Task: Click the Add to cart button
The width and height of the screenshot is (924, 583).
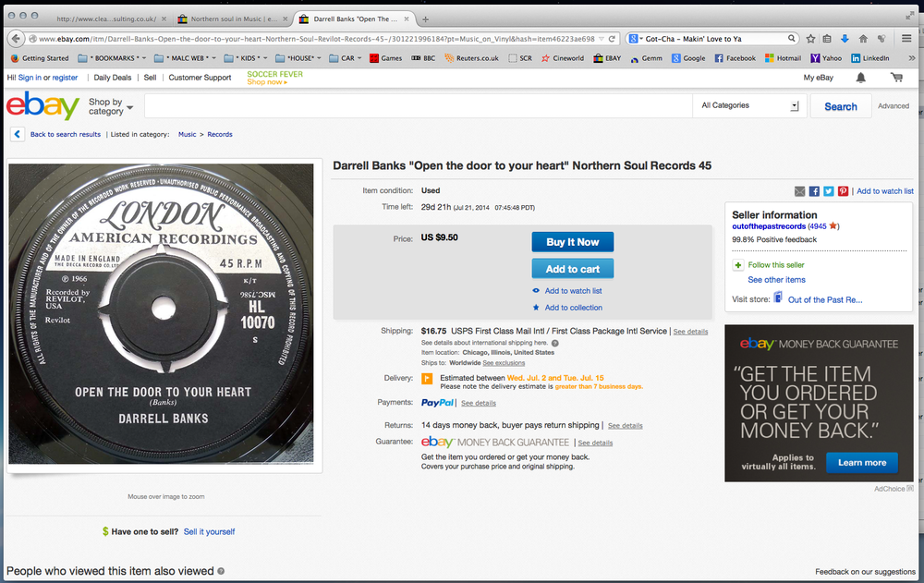Action: tap(573, 269)
